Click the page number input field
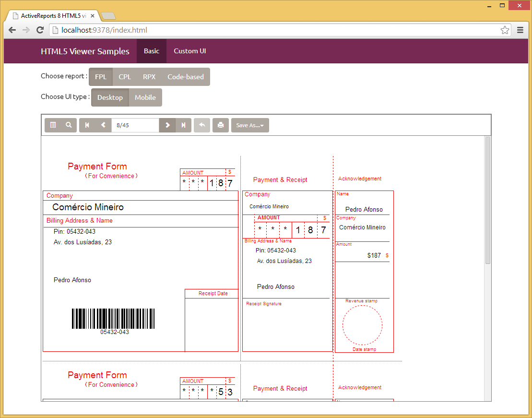This screenshot has width=532, height=418. 135,125
